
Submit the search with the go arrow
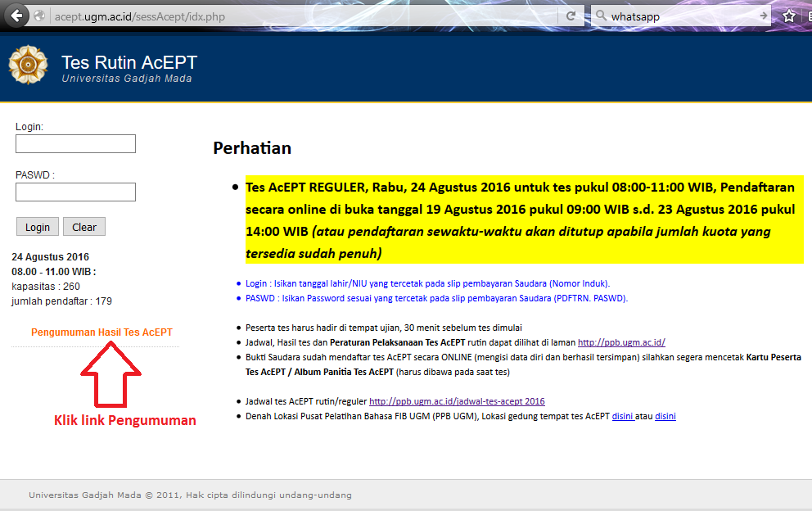tap(764, 16)
